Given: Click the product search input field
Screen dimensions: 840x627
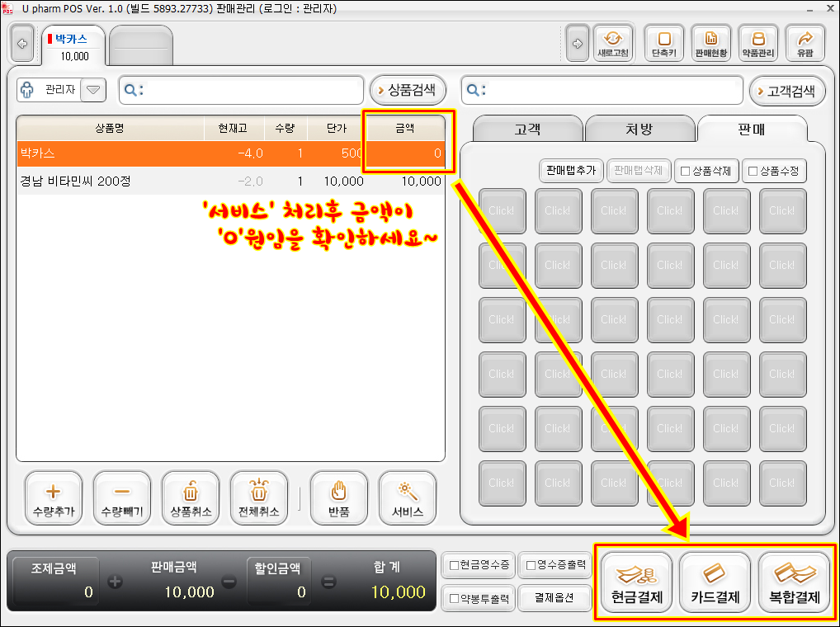Looking at the screenshot, I should [x=248, y=91].
